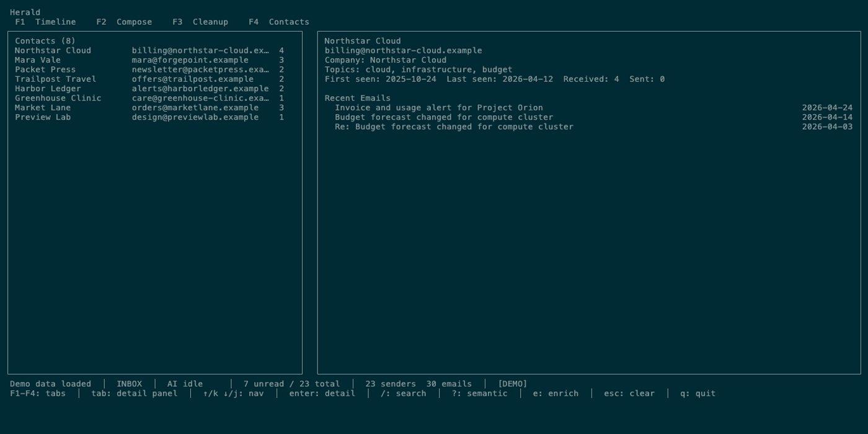Click the INBOX status bar indicator

[x=130, y=384]
